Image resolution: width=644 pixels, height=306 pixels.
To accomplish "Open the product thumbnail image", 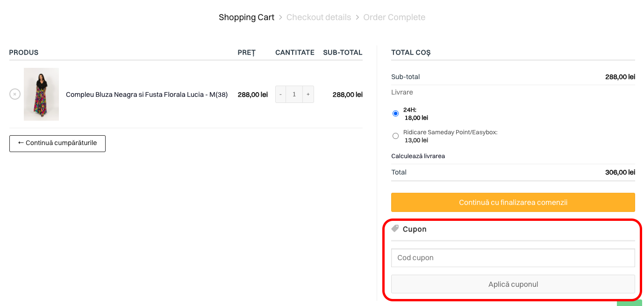I will (41, 94).
